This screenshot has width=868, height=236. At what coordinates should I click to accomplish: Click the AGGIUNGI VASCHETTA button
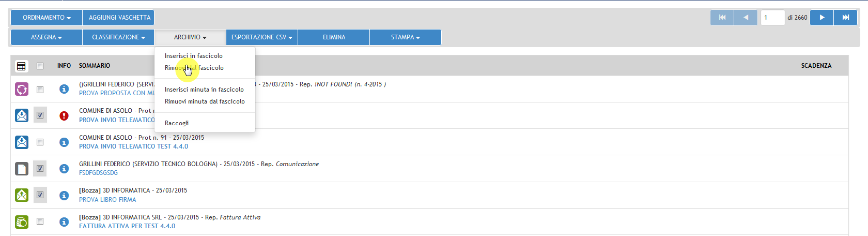119,18
